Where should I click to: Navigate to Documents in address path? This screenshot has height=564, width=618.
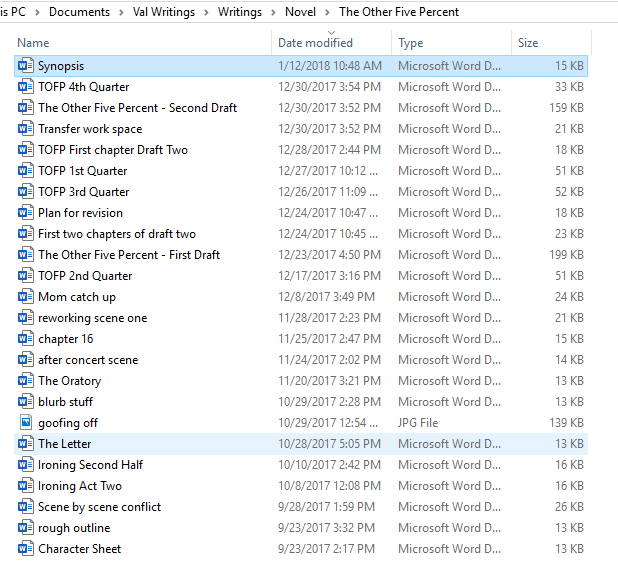click(x=79, y=12)
